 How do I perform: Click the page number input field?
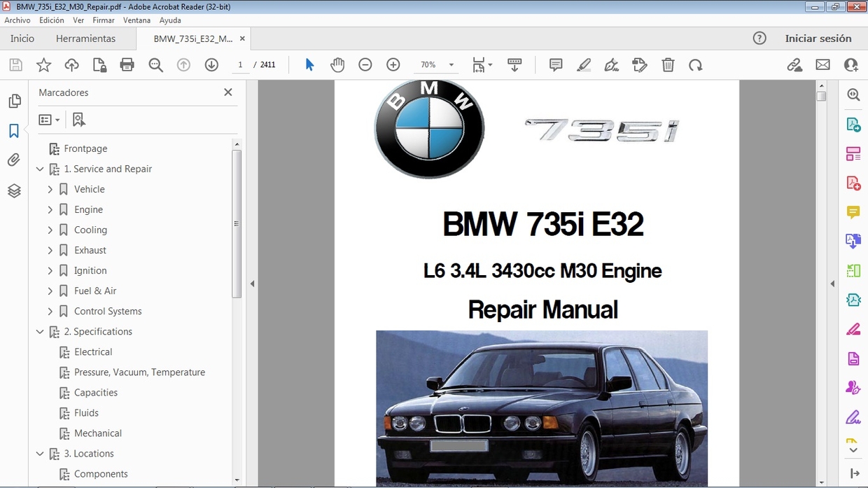tap(240, 65)
